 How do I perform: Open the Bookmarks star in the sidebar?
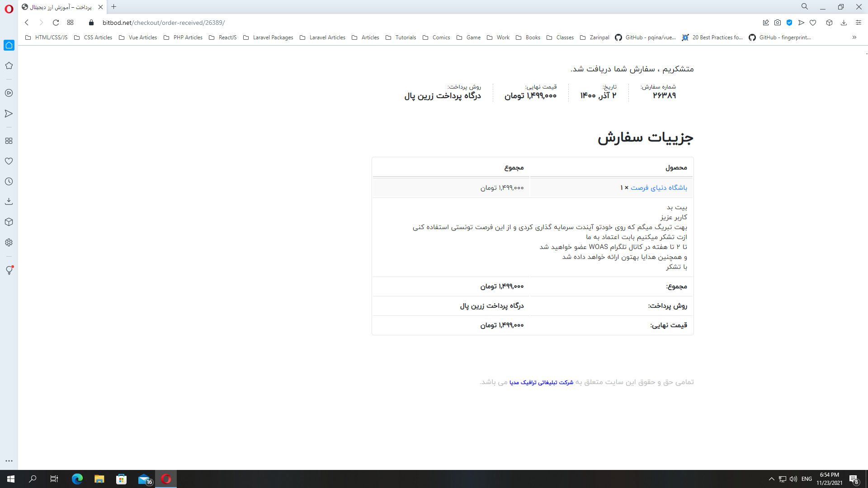(9, 66)
